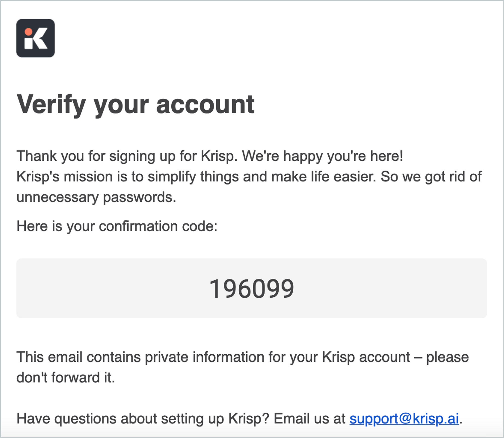The height and width of the screenshot is (438, 504).
Task: Click the word "please" after the dash
Action: pos(447,357)
